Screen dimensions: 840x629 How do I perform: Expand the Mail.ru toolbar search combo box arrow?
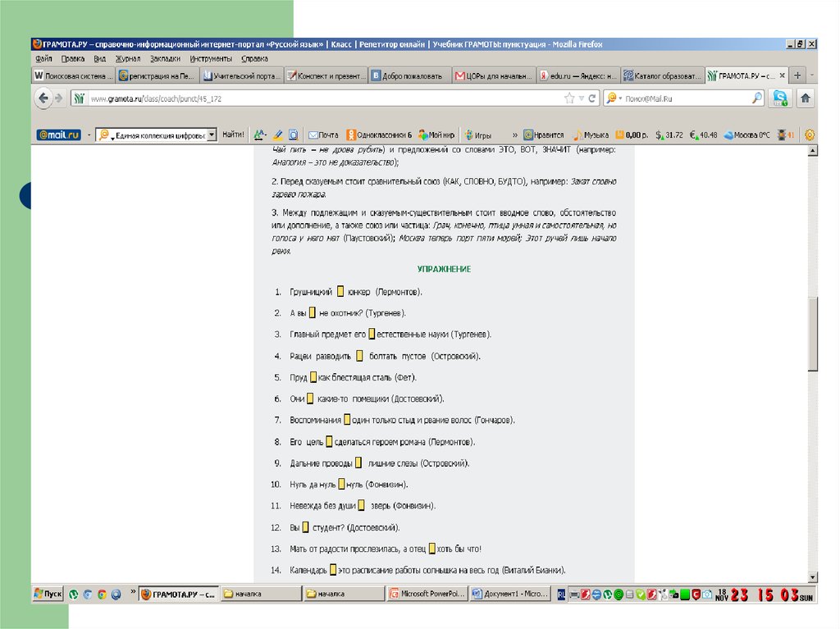(212, 134)
